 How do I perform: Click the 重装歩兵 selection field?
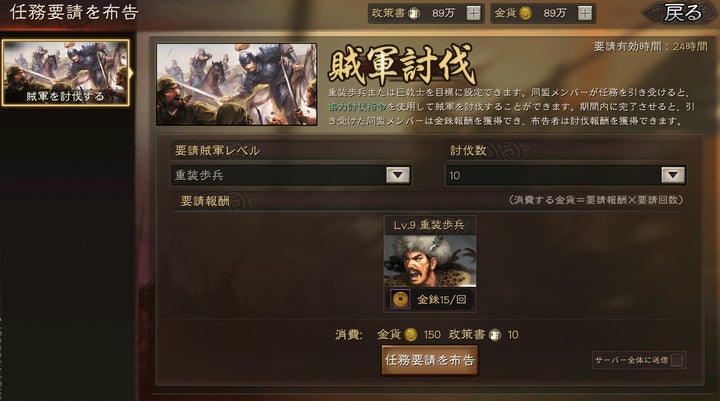291,175
